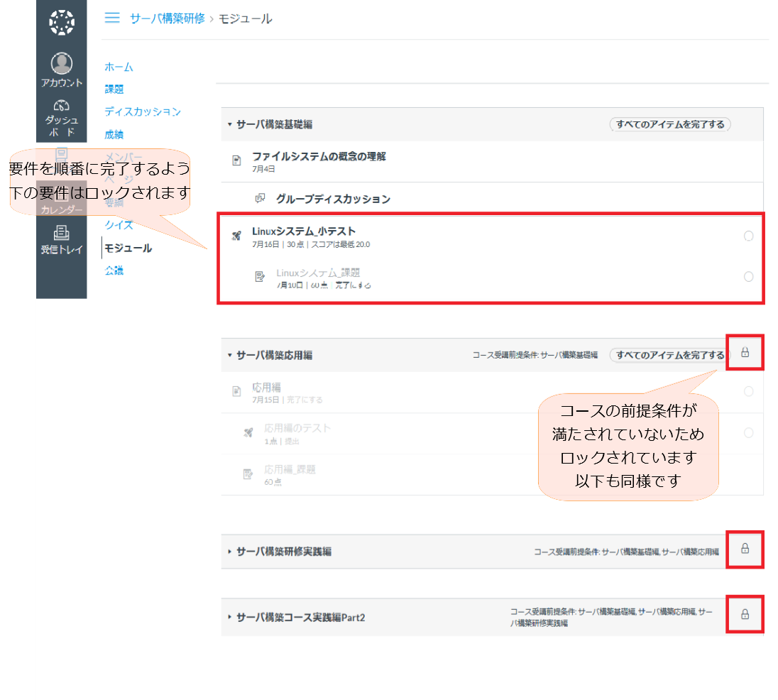The image size is (778, 700).
Task: Open クイズ in course navigation
Action: (x=119, y=225)
